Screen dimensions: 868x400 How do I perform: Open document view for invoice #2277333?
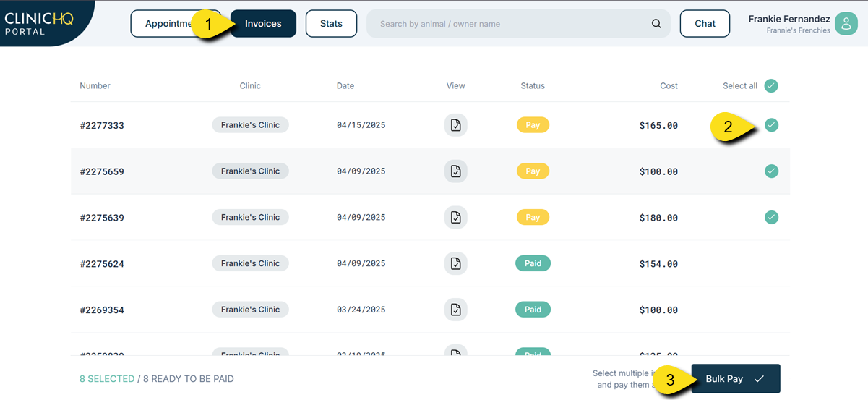click(x=455, y=125)
